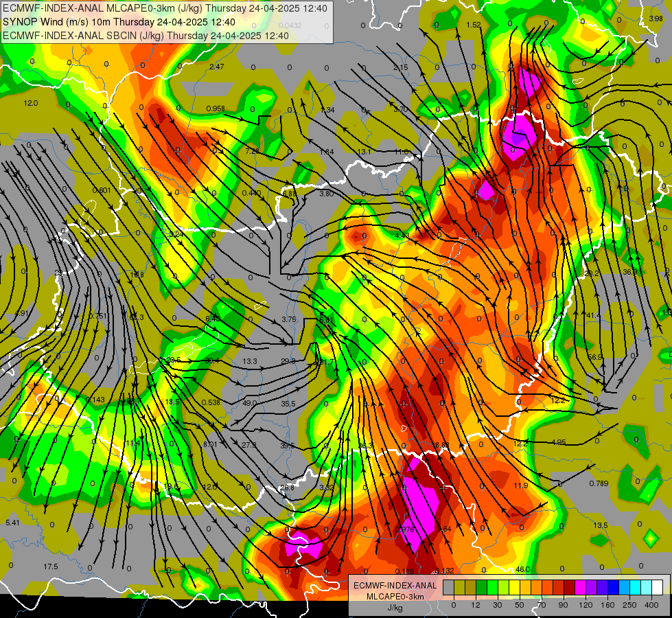Click the map value 13.3
The image size is (672, 618).
click(x=250, y=362)
